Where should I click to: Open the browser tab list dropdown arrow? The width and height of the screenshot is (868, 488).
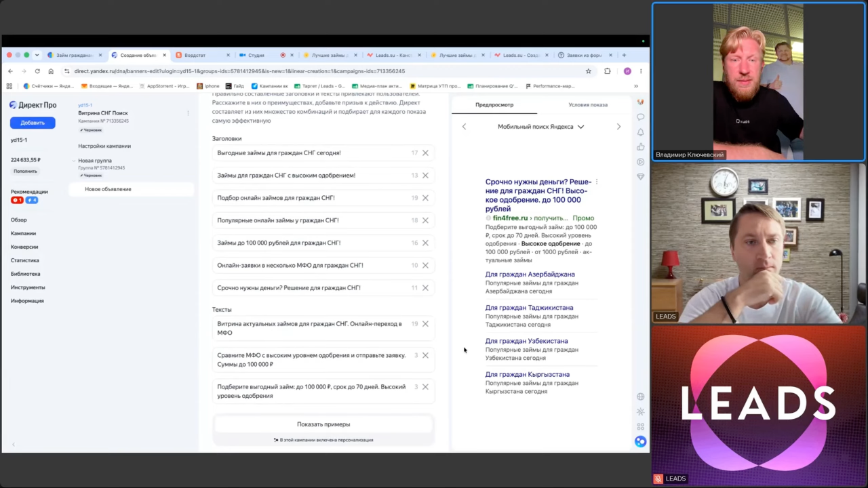coord(37,55)
